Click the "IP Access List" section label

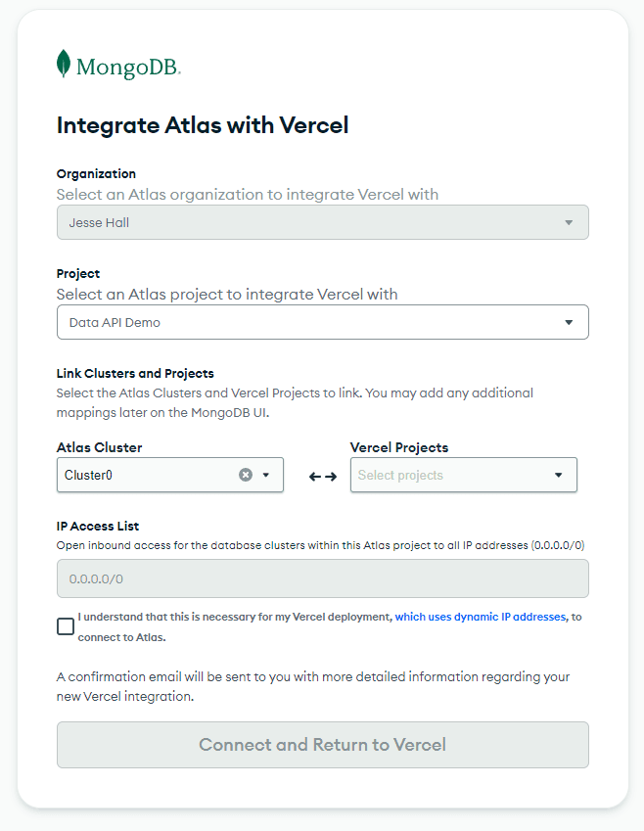(98, 527)
